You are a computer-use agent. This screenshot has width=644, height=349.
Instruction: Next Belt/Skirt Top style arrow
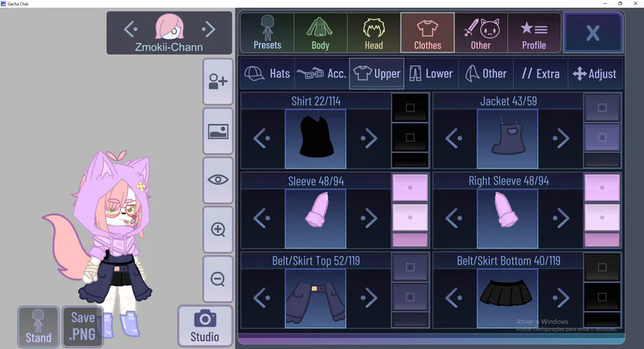pyautogui.click(x=369, y=298)
